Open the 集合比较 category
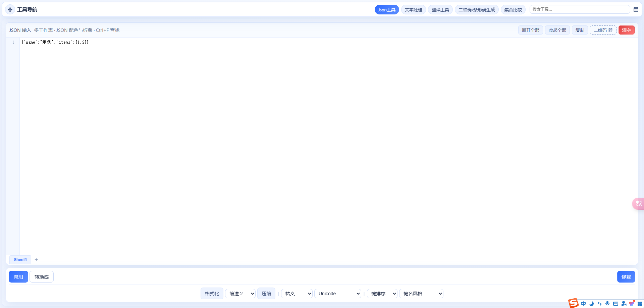644x308 pixels. 513,10
